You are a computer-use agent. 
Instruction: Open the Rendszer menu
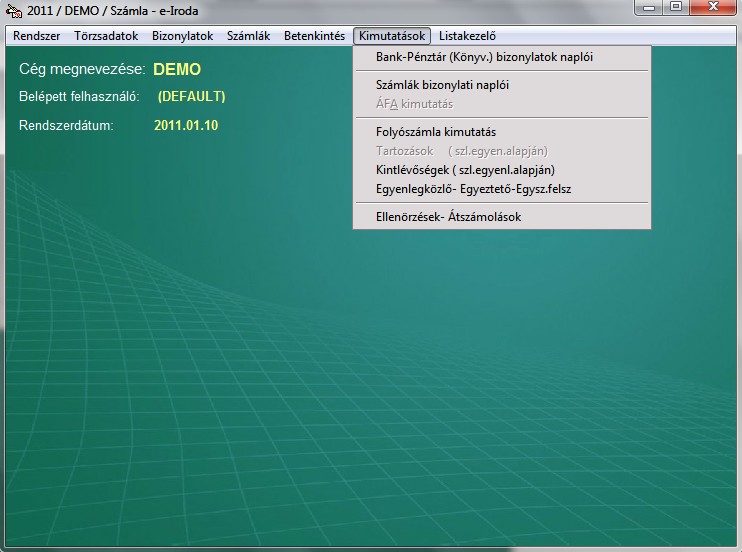pos(36,36)
